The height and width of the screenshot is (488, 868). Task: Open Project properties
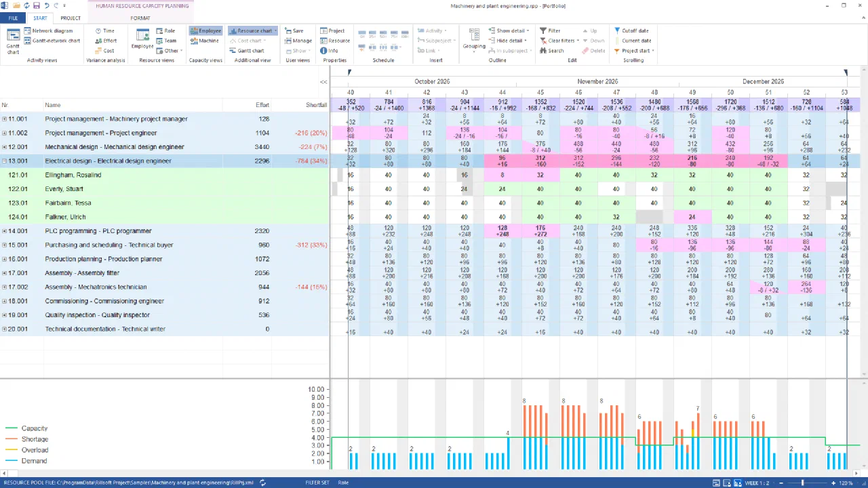coord(332,31)
